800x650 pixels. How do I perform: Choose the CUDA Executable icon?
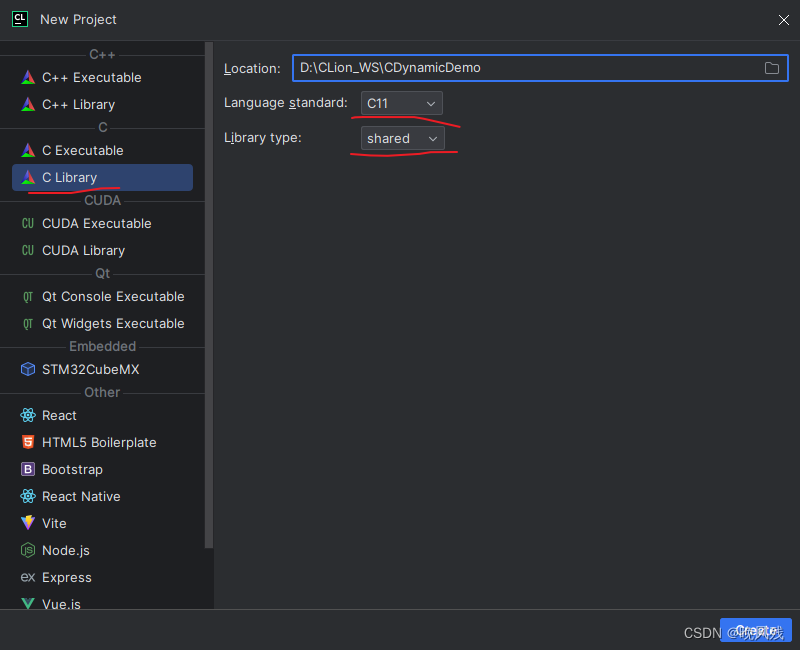tap(28, 223)
